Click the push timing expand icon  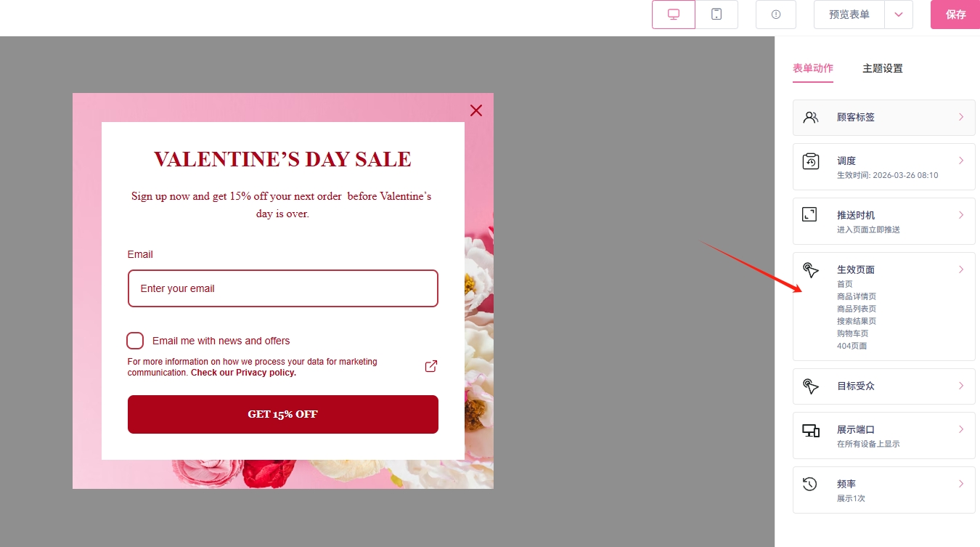coord(809,214)
